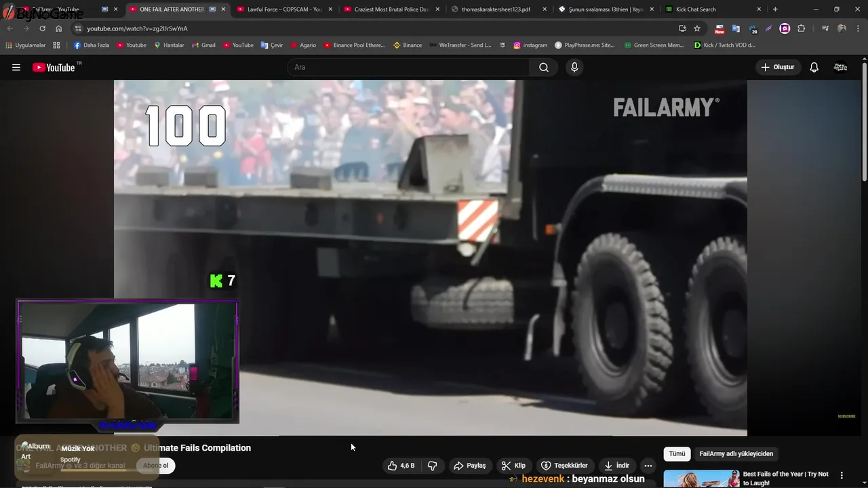The width and height of the screenshot is (868, 488).
Task: Open the instagram bookmark
Action: point(530,45)
